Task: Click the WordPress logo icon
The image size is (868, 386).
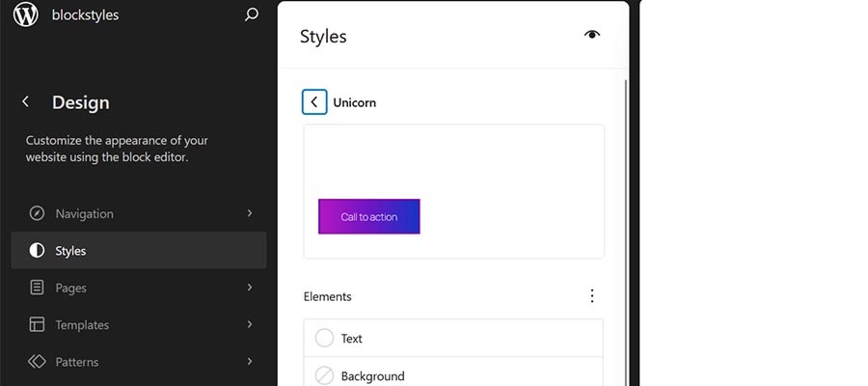Action: [26, 15]
